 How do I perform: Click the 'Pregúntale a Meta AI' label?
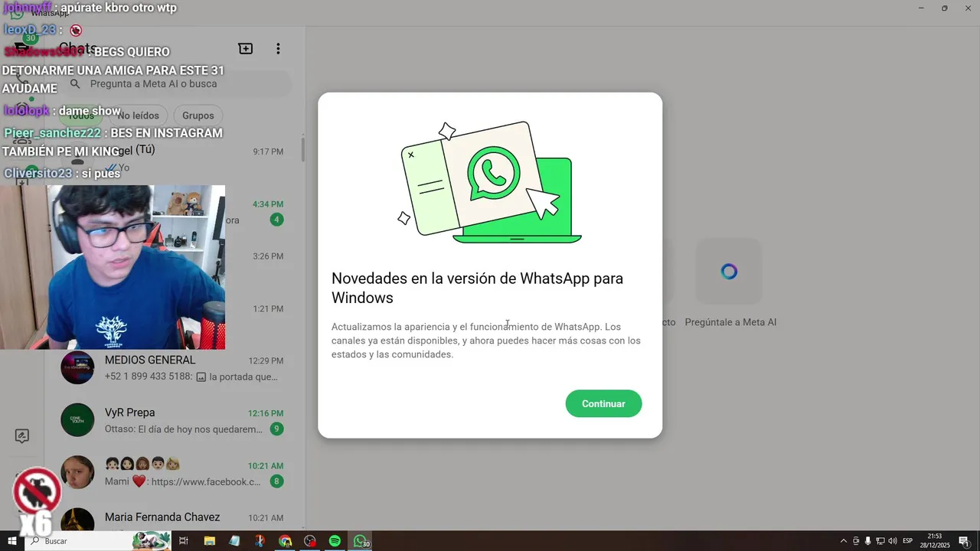(730, 322)
